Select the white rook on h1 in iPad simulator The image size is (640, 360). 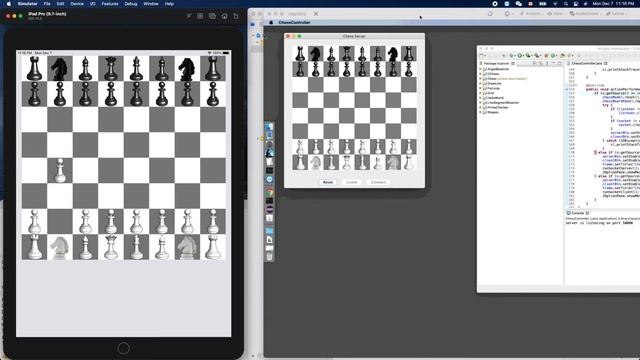[x=213, y=247]
